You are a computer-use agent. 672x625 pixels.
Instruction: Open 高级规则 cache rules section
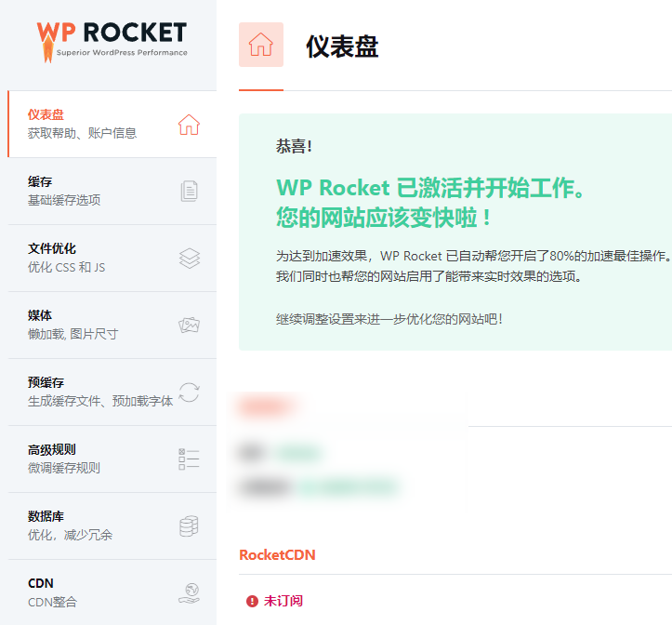click(x=84, y=459)
